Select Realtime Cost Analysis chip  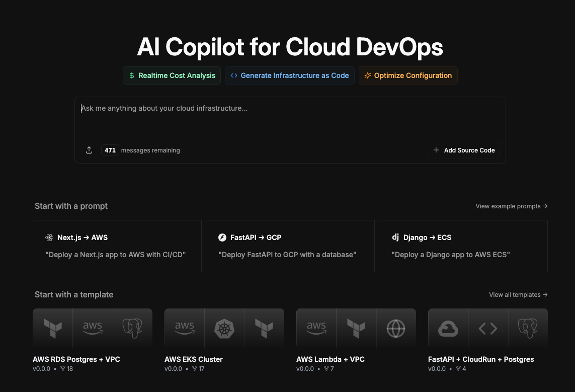tap(172, 75)
